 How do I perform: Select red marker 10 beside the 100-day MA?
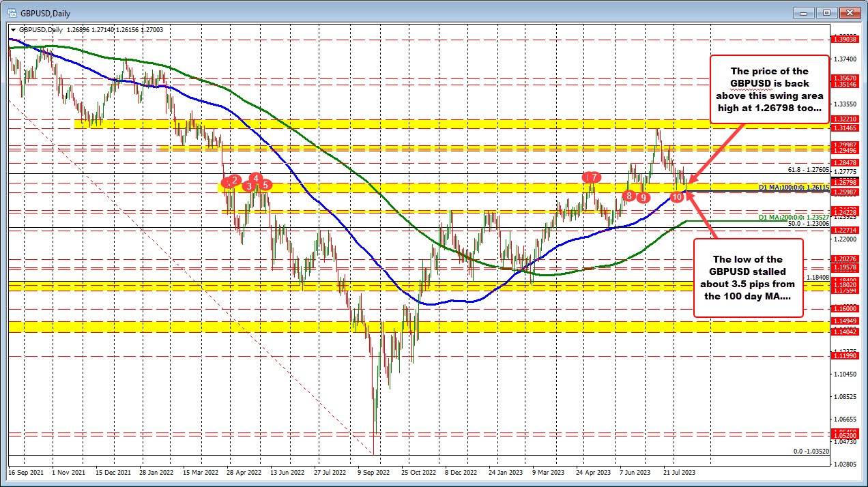click(x=677, y=196)
